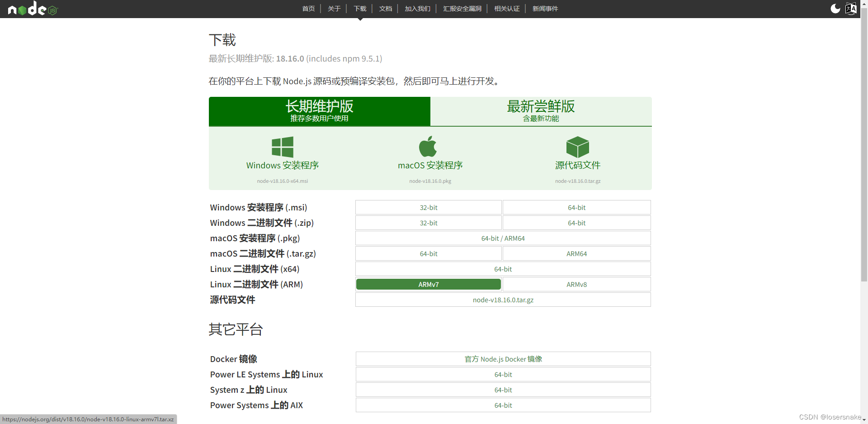Image resolution: width=868 pixels, height=424 pixels.
Task: Download Linux ARMv8 binary
Action: click(577, 284)
